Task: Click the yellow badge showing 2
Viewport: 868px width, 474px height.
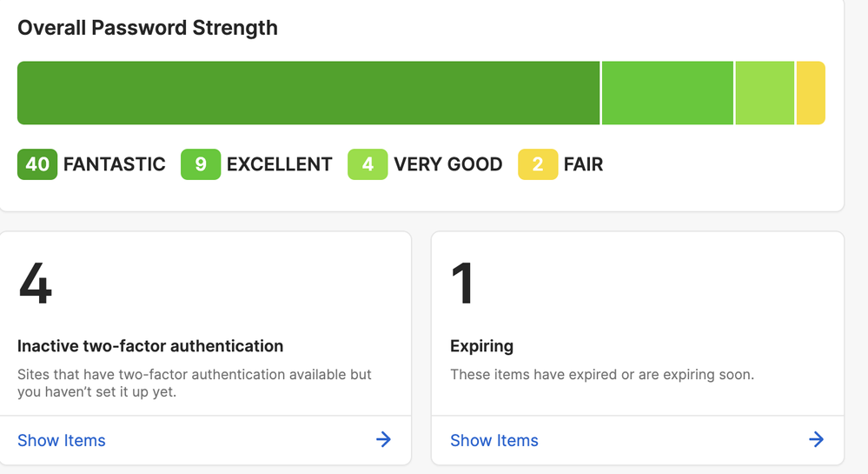Action: coord(538,164)
